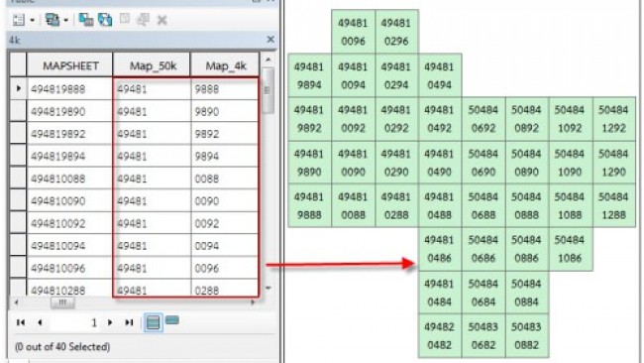Click the Map_50k column header
644x363 pixels.
click(x=152, y=65)
